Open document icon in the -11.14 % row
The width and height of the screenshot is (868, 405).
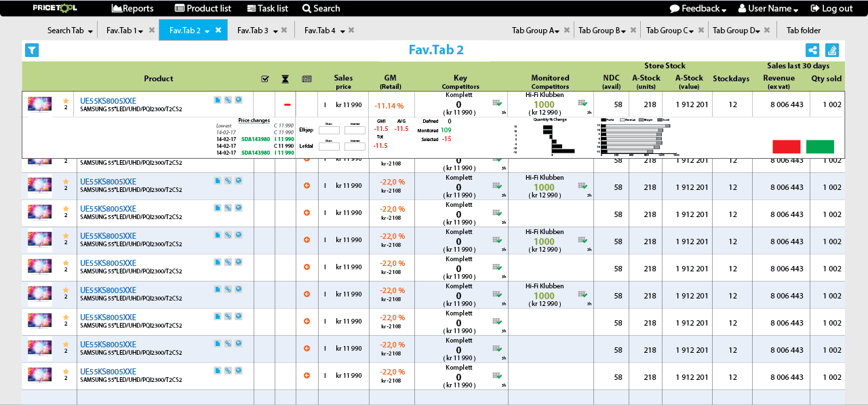click(218, 100)
